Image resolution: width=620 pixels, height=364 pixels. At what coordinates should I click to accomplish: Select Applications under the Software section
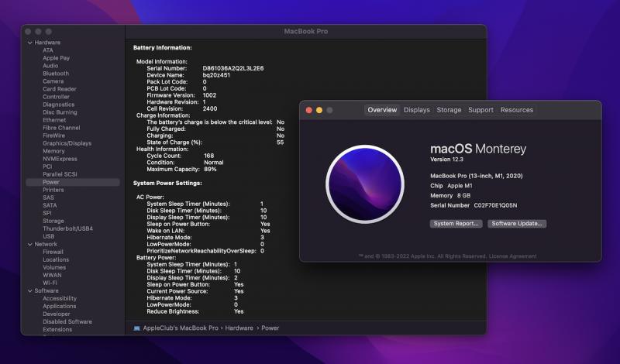[x=59, y=306]
